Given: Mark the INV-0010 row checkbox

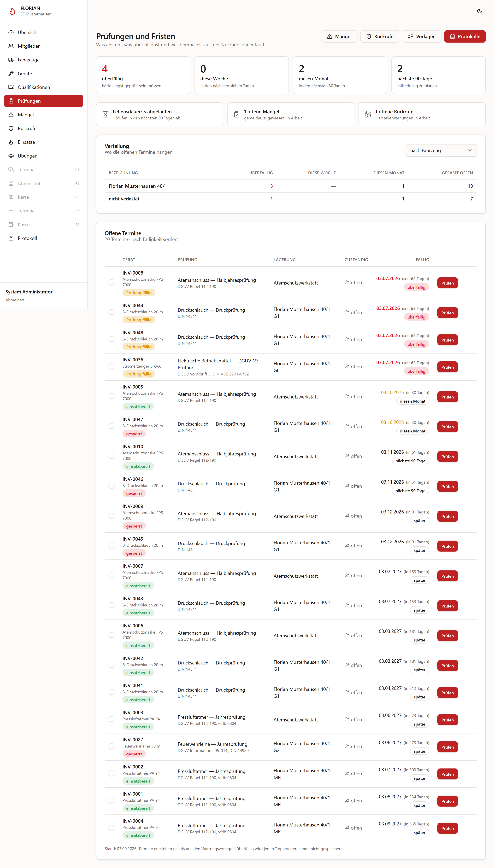Looking at the screenshot, I should click(x=111, y=456).
